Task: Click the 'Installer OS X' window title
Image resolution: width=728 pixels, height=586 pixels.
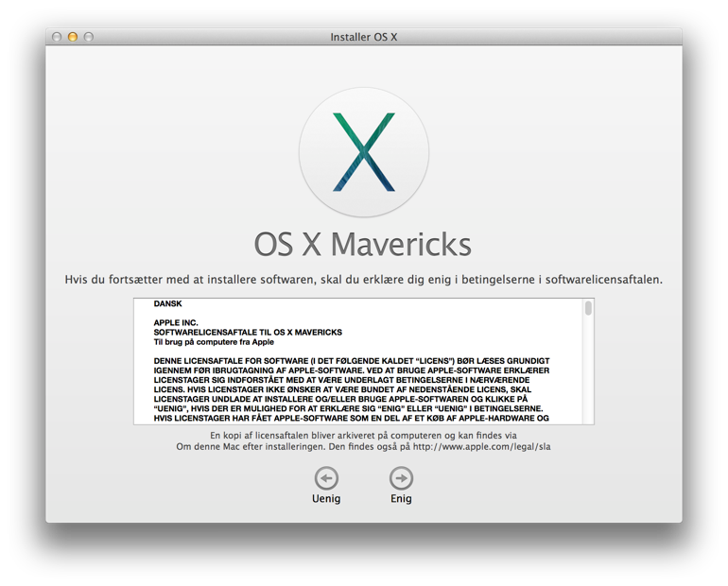Action: pyautogui.click(x=364, y=37)
